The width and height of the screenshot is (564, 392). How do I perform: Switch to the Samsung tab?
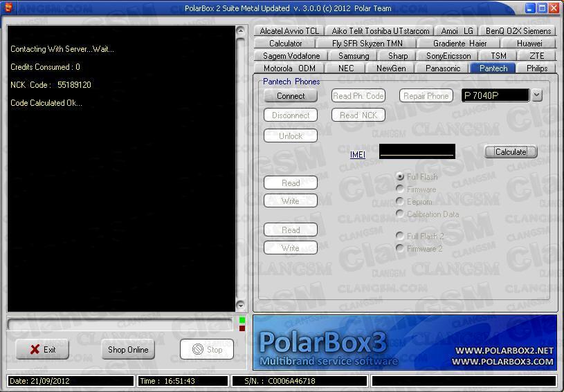[x=354, y=56]
